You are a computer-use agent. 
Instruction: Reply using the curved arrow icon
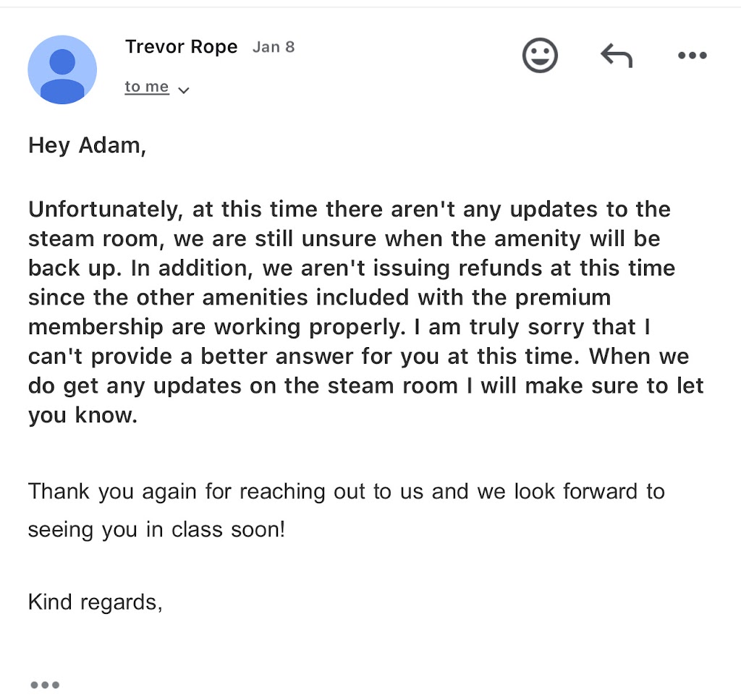click(x=617, y=56)
